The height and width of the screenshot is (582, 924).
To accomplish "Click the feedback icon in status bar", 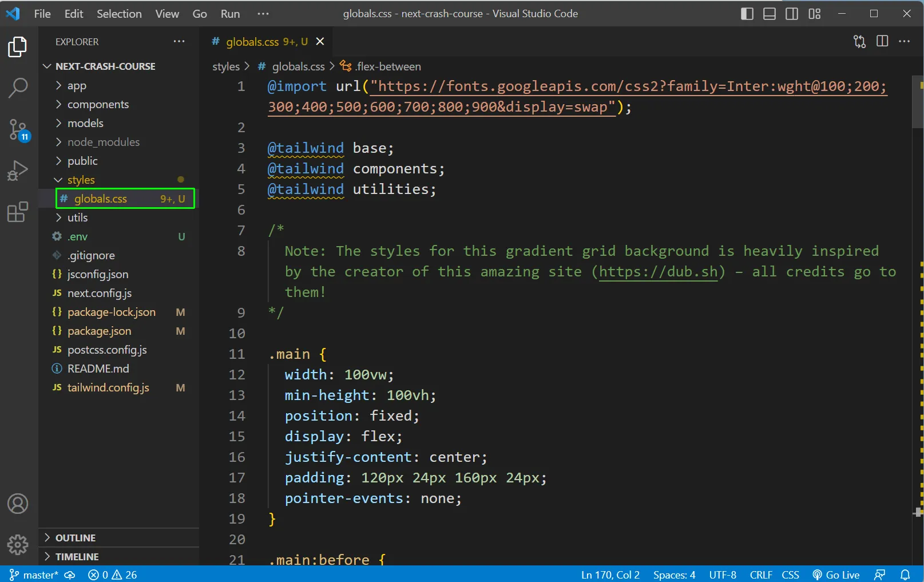I will coord(879,575).
